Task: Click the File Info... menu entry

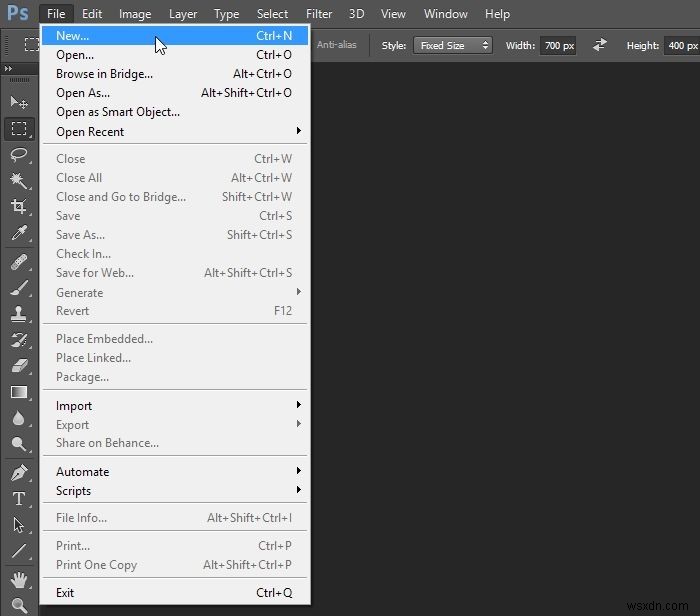Action: 175,517
